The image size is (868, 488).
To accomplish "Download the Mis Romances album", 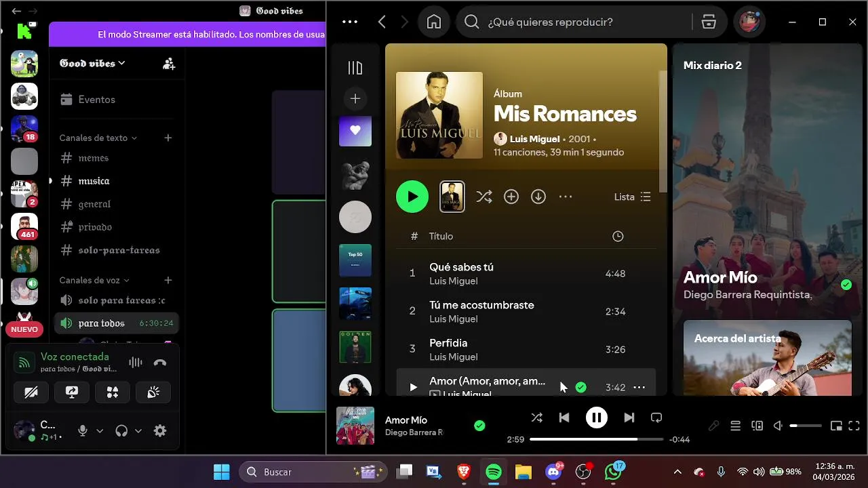I will coord(538,197).
